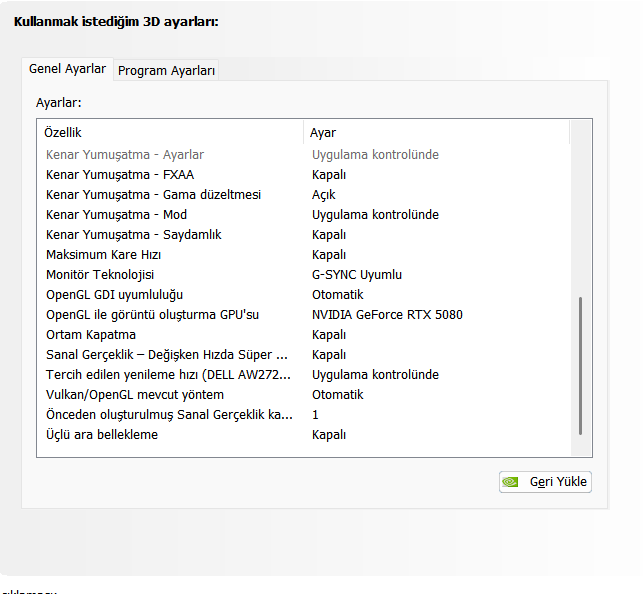
Task: Click the Geri Yükle restore button
Action: tap(545, 482)
